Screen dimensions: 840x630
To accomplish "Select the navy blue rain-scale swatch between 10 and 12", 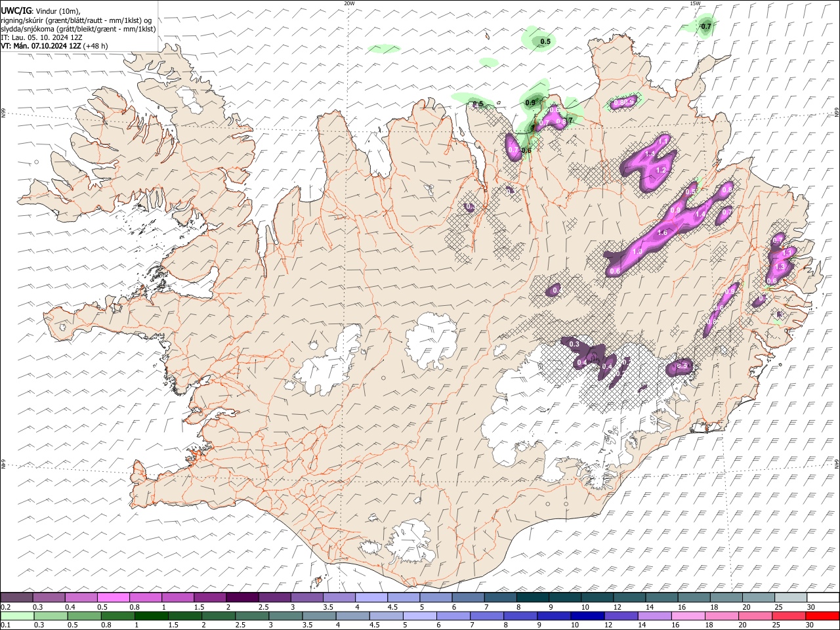I will 587,616.
